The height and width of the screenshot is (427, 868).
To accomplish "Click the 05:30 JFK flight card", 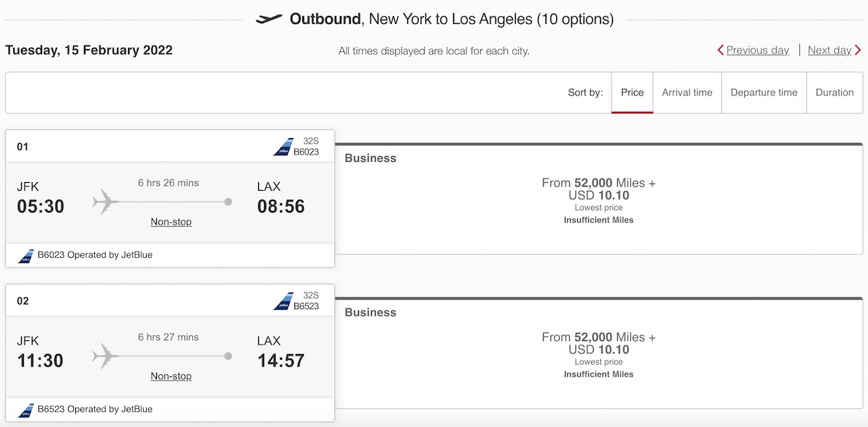I will pyautogui.click(x=170, y=199).
